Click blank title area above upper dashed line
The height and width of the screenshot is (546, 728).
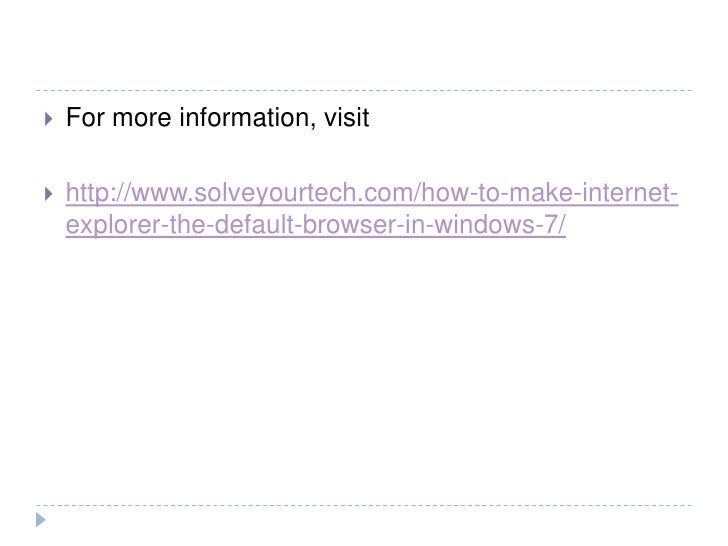pyautogui.click(x=364, y=44)
